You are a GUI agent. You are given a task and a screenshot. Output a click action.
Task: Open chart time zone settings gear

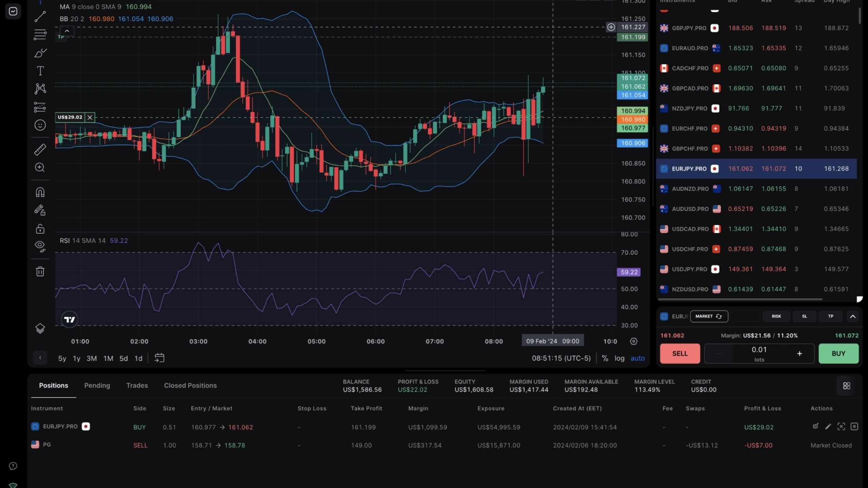[634, 341]
